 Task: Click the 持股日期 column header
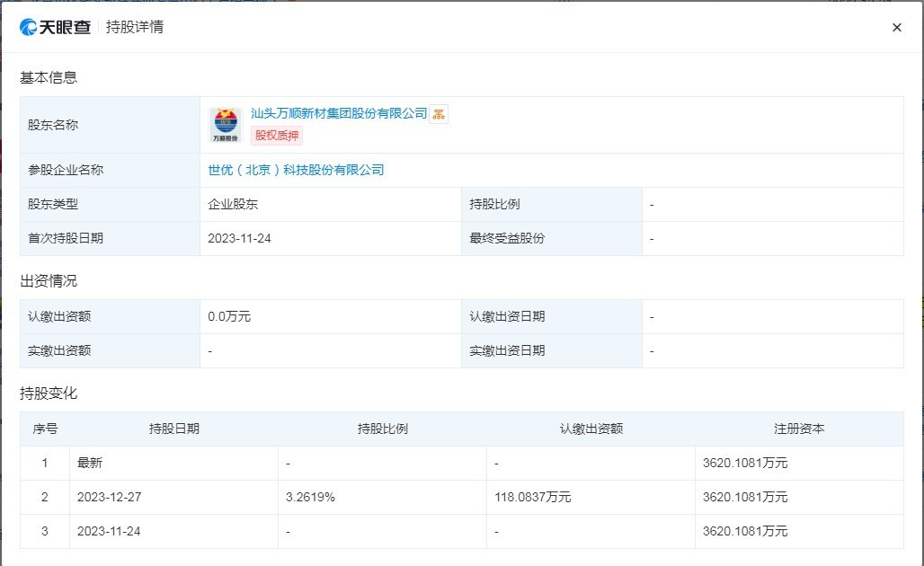[173, 429]
